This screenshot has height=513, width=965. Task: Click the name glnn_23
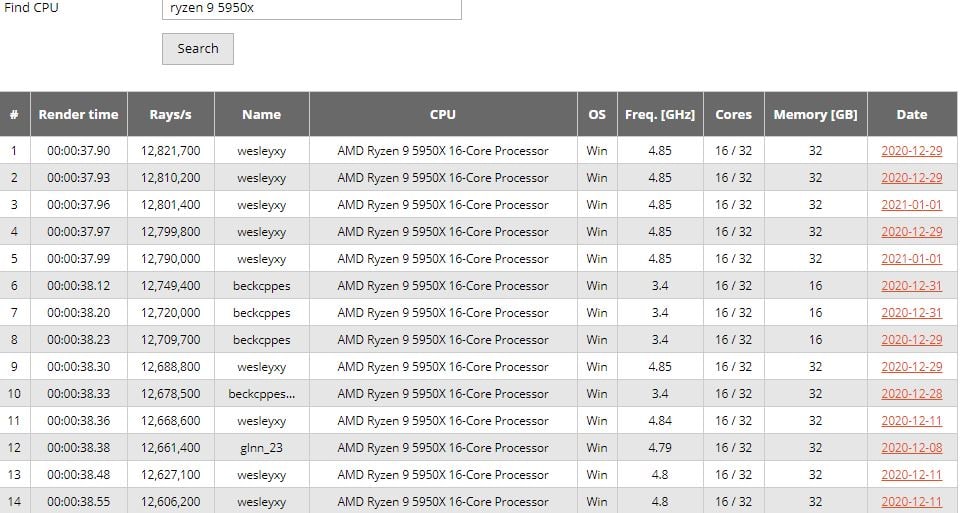coord(262,448)
